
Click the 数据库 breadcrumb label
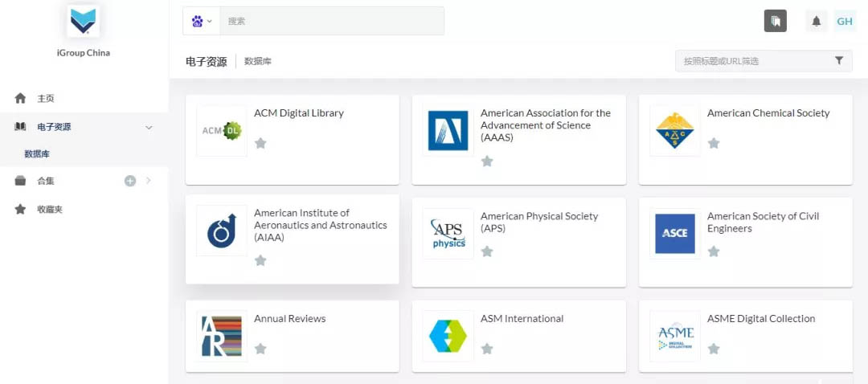[258, 61]
